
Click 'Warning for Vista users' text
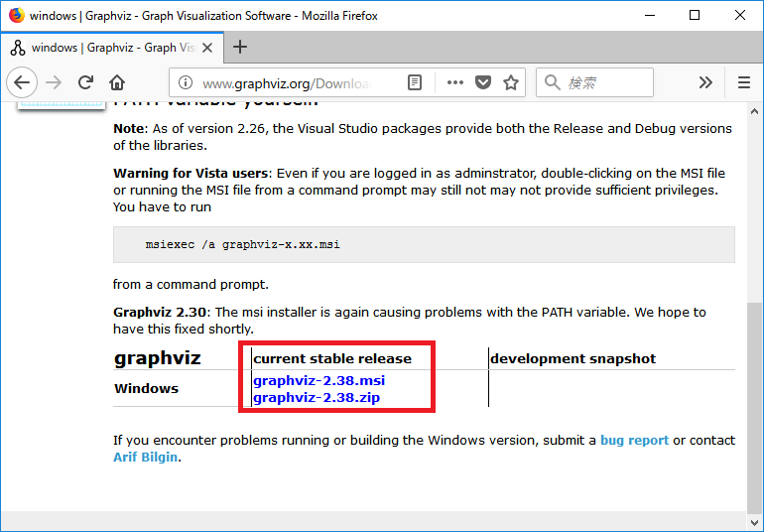pos(191,174)
